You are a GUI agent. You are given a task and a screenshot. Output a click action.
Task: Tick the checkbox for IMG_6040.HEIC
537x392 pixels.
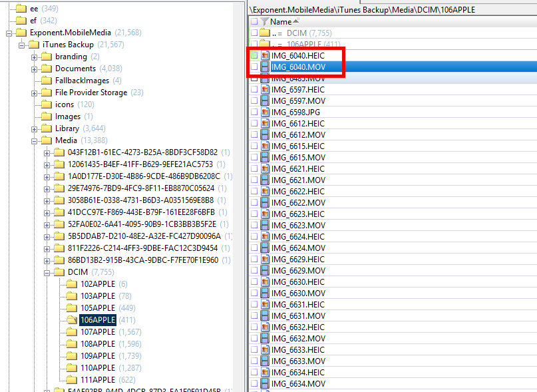(254, 56)
